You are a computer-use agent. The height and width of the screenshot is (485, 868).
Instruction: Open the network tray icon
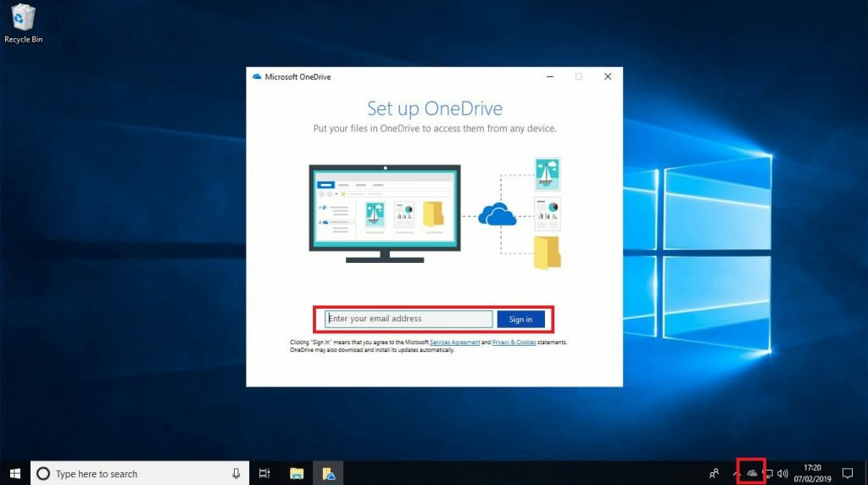[x=768, y=473]
